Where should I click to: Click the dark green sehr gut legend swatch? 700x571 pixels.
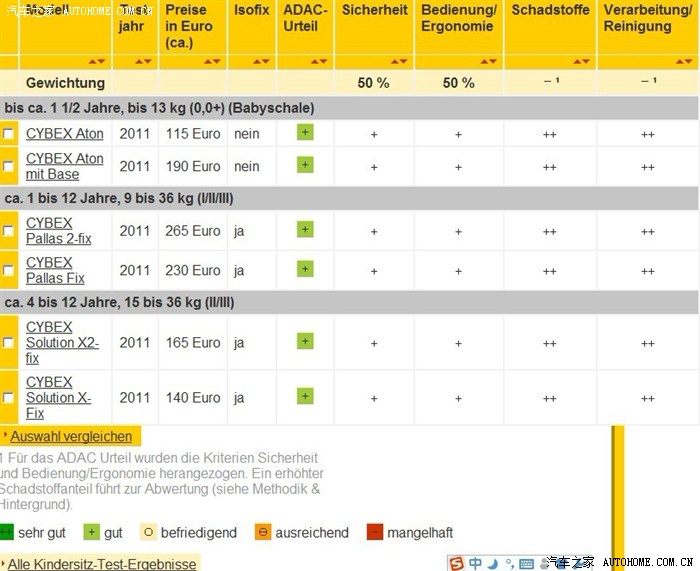click(6, 532)
